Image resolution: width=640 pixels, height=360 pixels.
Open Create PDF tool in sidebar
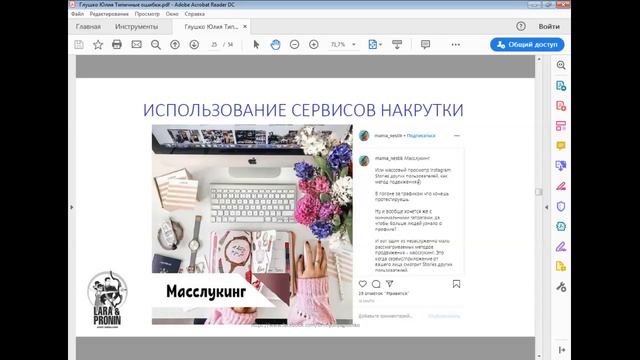click(x=561, y=106)
